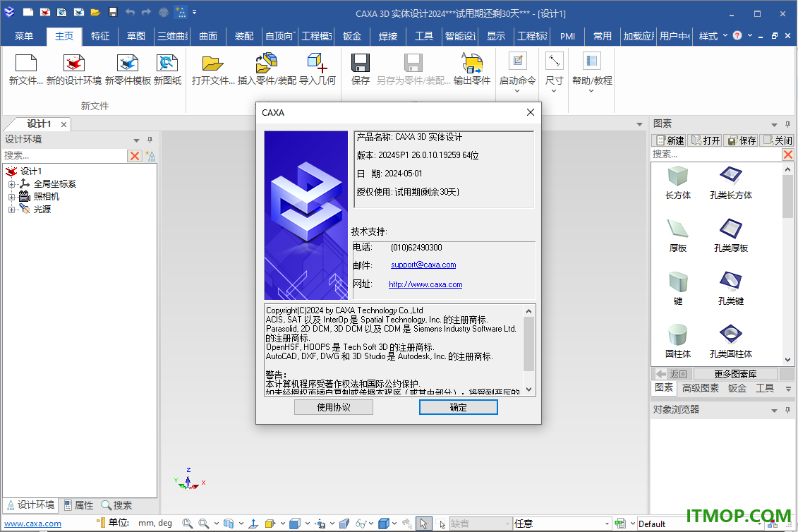
Task: Pin the 设计环境 panel
Action: click(150, 140)
